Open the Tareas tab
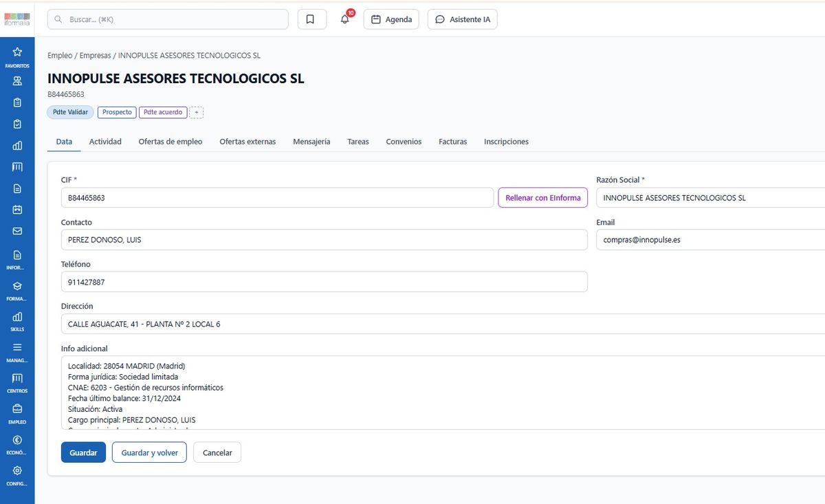 coord(358,142)
